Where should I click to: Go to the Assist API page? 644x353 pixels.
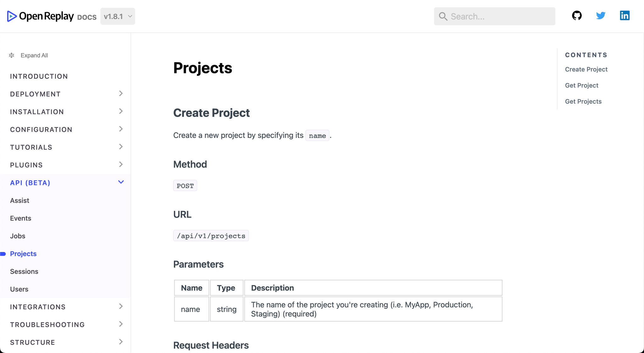pos(19,200)
